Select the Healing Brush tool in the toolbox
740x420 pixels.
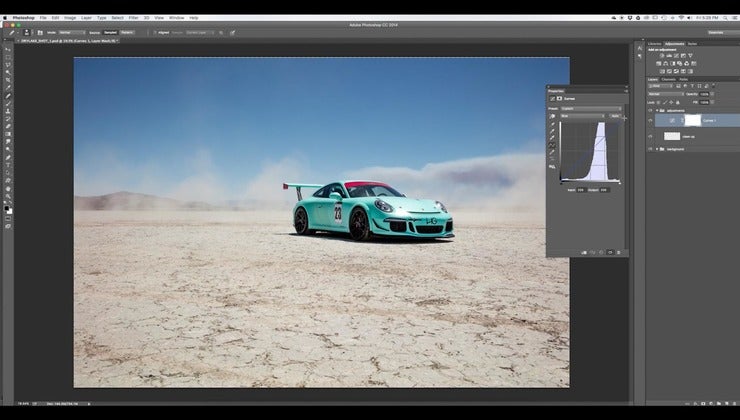tap(8, 96)
